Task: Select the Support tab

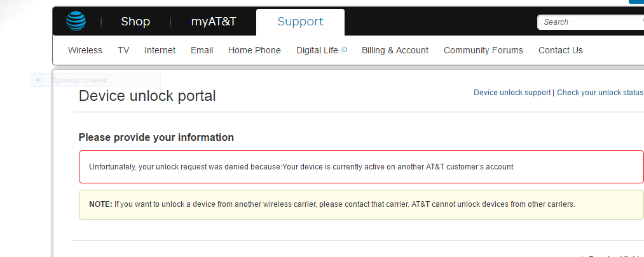Action: point(300,22)
